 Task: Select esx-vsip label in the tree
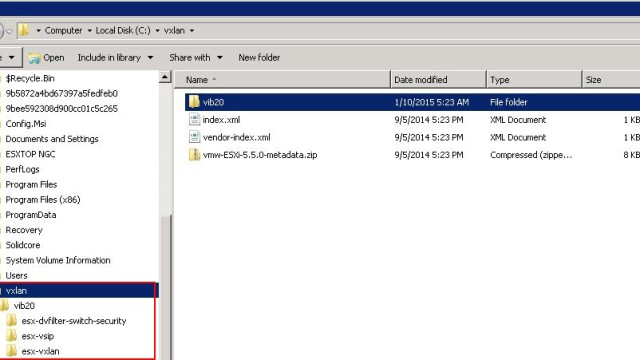click(38, 336)
